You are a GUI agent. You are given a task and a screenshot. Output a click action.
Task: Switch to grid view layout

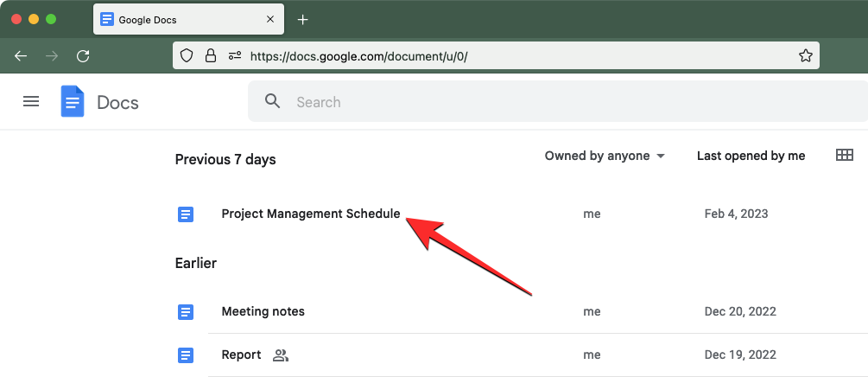[x=845, y=156]
